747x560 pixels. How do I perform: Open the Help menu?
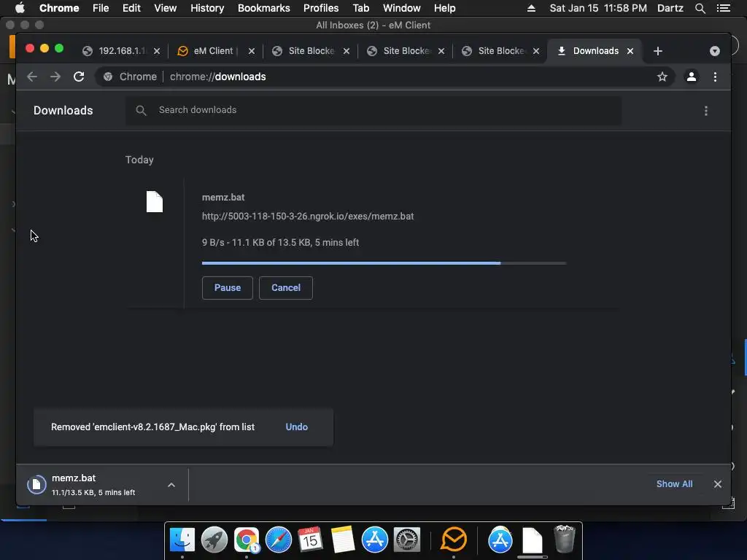tap(444, 8)
